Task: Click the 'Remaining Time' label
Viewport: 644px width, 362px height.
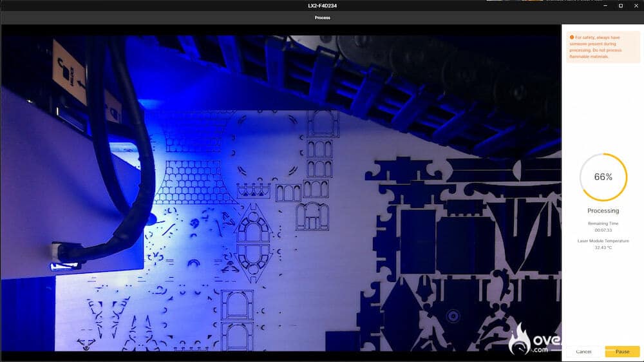Action: pyautogui.click(x=603, y=224)
